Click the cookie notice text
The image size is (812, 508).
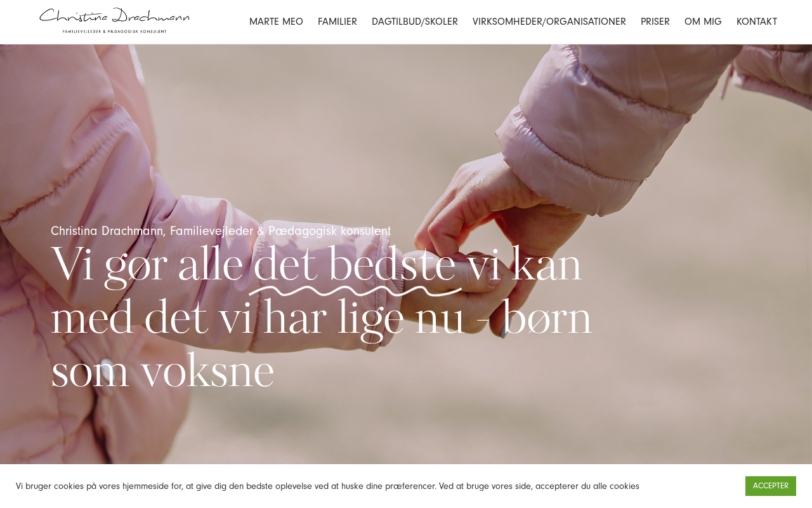tap(327, 486)
